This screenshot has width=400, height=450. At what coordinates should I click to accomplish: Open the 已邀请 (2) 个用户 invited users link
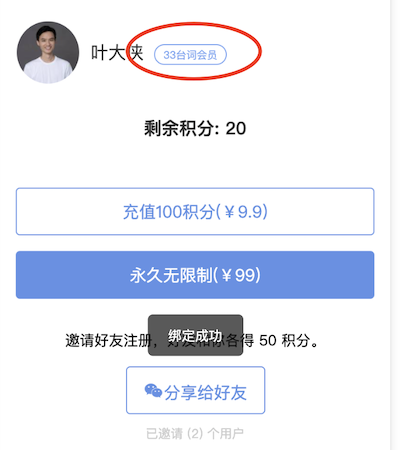195,434
